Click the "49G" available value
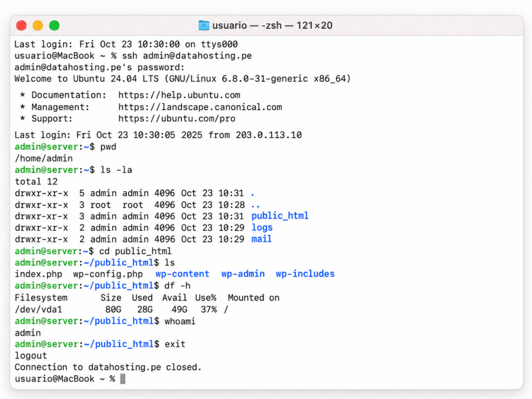This screenshot has width=532, height=399. [x=179, y=310]
